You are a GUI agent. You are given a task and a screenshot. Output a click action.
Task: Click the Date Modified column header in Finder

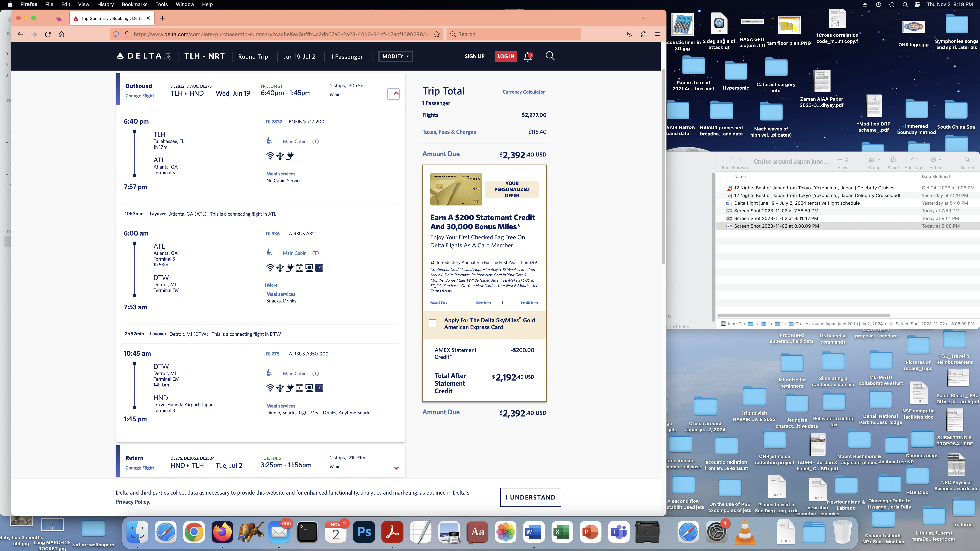[935, 176]
